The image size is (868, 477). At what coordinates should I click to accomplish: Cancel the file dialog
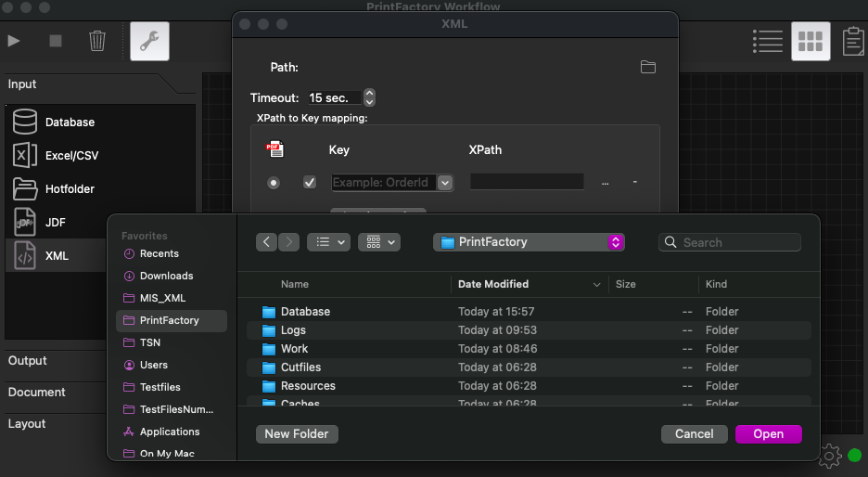pos(695,433)
